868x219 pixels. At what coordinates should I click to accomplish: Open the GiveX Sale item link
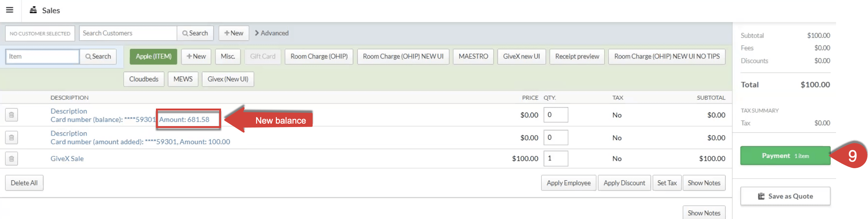tap(67, 158)
